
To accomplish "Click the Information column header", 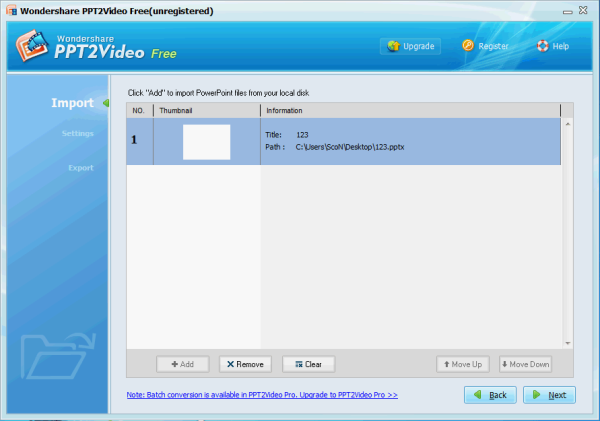I will tap(410, 110).
